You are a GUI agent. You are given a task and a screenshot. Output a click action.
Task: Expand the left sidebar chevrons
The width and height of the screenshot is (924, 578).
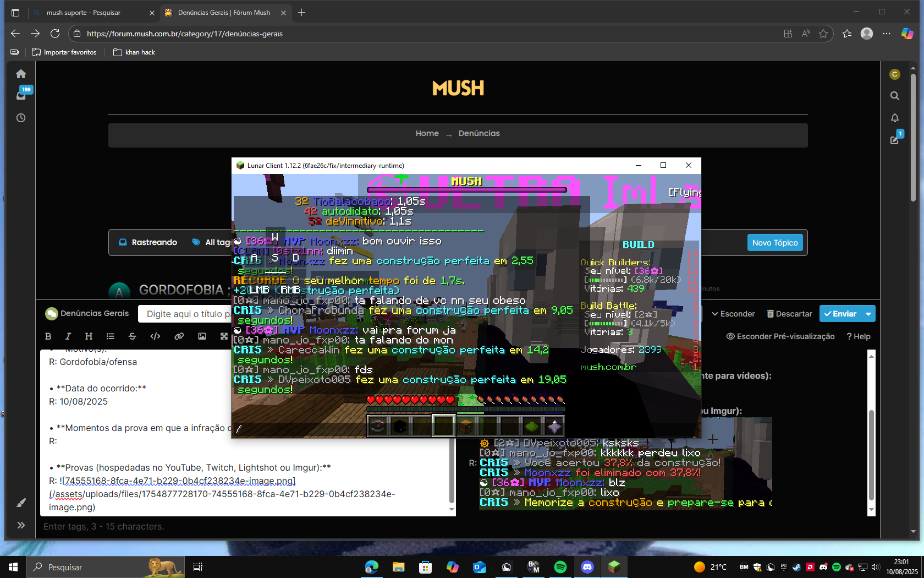pyautogui.click(x=21, y=525)
